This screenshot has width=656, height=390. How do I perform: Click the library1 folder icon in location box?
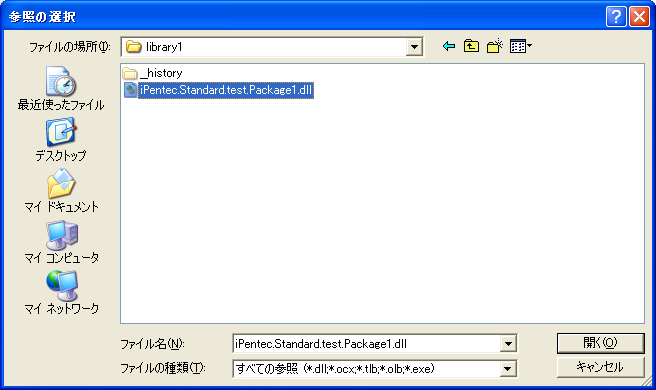(x=133, y=46)
